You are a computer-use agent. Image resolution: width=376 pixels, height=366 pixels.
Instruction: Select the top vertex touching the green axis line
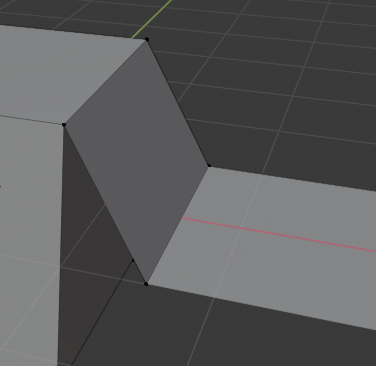[147, 40]
